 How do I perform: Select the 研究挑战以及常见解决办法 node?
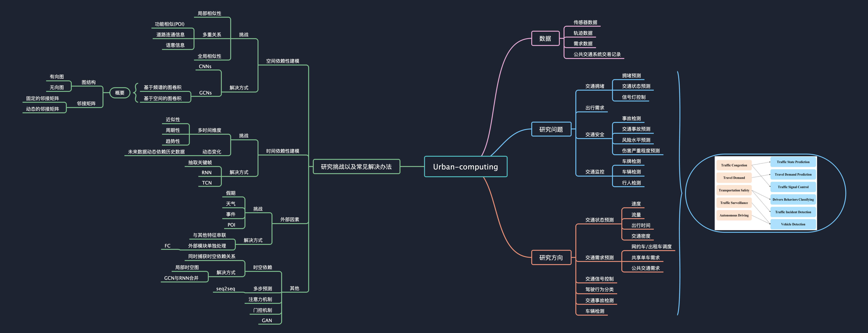[356, 167]
